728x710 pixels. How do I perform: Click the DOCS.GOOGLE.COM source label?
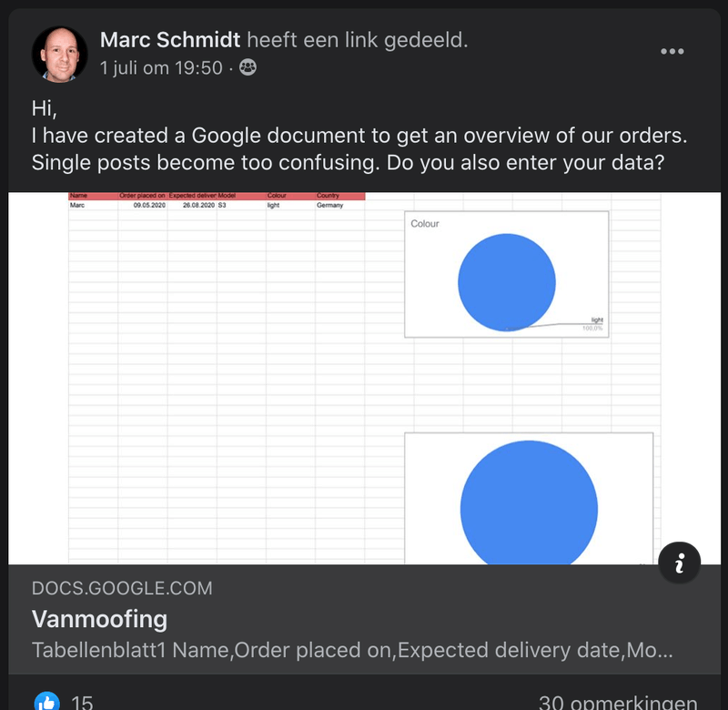(x=122, y=589)
